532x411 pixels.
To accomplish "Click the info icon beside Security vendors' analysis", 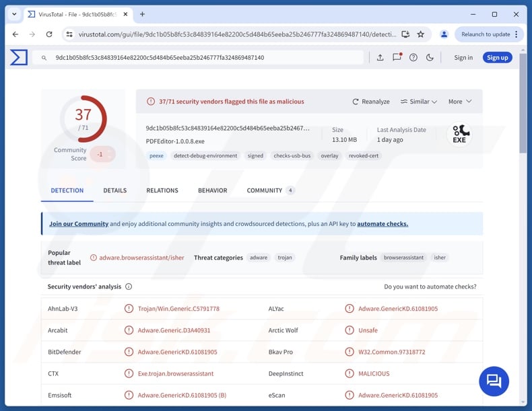I will coord(129,287).
